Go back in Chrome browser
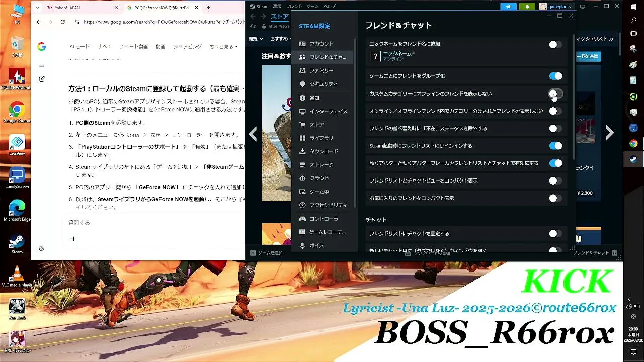Viewport: 644px width, 362px height. click(39, 22)
